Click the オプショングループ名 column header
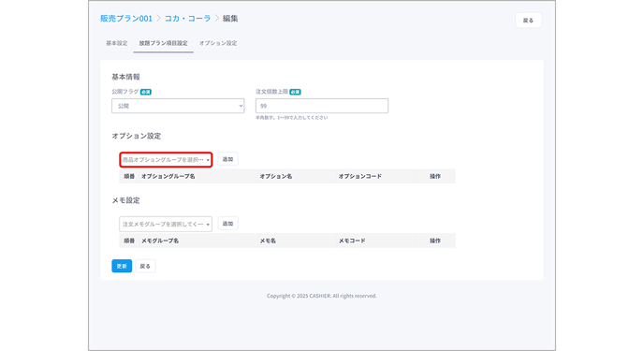 (x=168, y=176)
